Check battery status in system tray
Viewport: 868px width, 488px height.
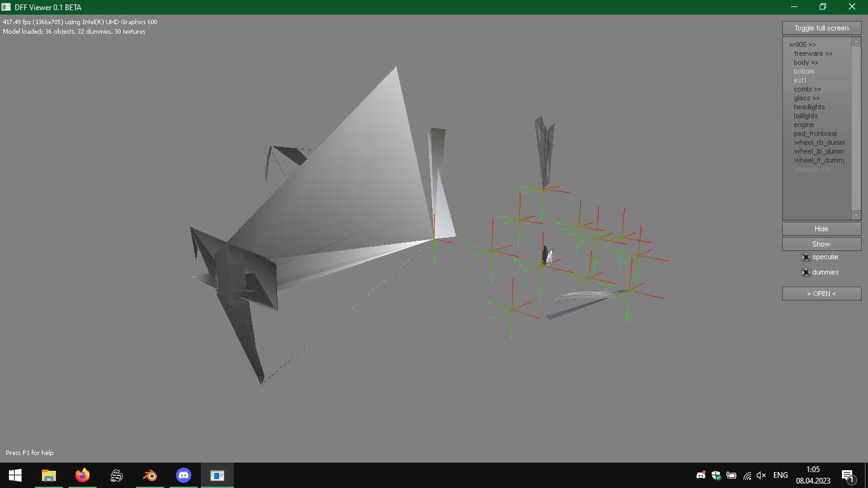click(x=731, y=475)
